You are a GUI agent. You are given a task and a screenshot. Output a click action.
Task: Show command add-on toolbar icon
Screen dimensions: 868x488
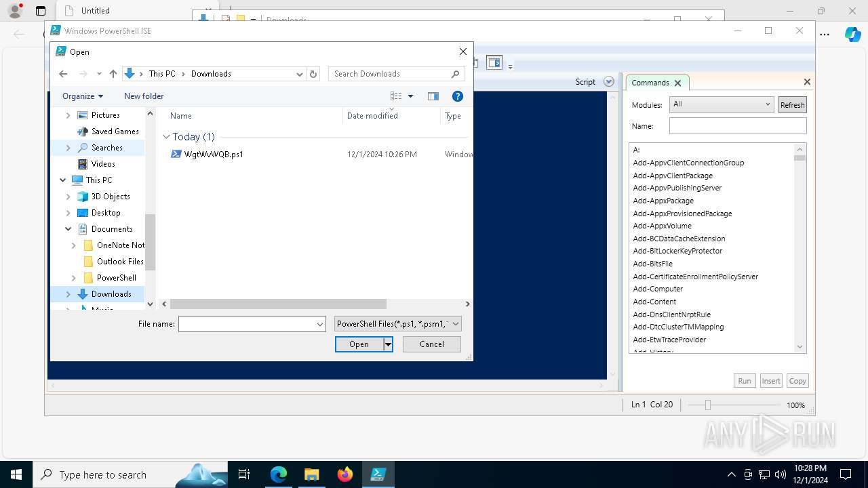(x=494, y=63)
